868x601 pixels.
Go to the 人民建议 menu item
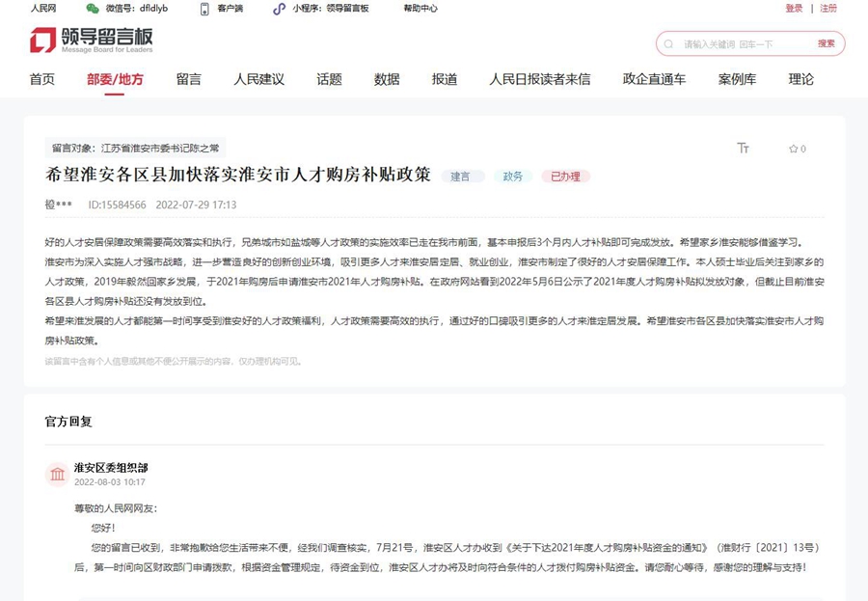(258, 79)
